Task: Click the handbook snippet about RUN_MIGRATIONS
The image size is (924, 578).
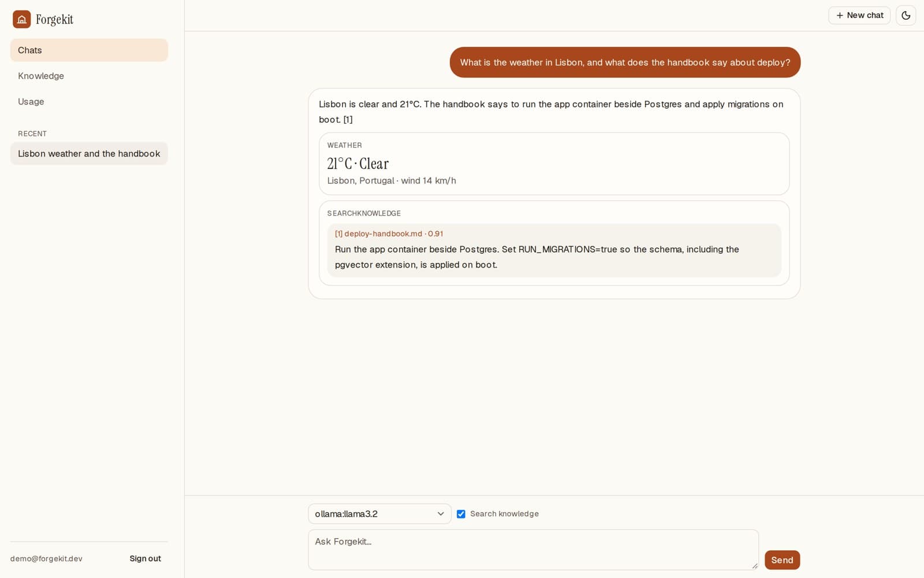Action: (x=537, y=257)
